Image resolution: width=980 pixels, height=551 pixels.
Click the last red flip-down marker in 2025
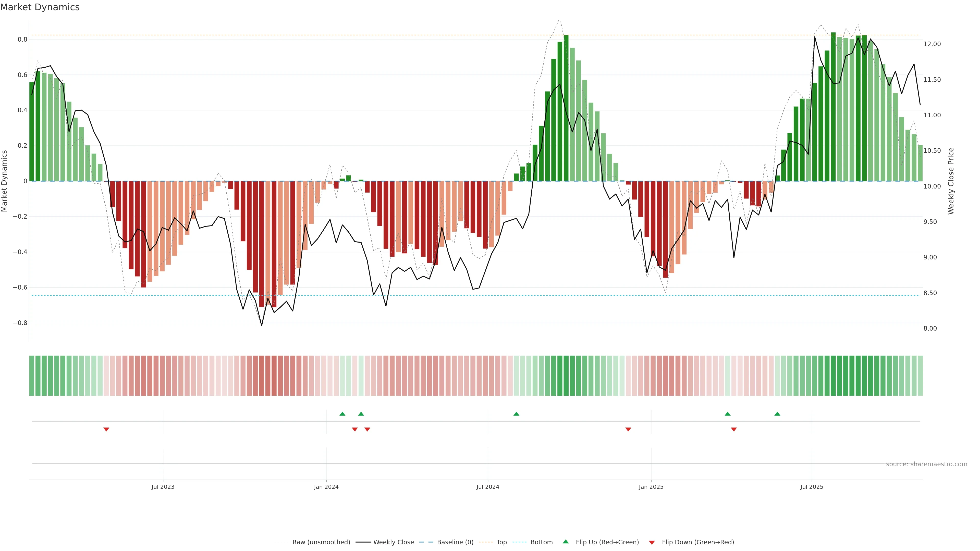tap(734, 429)
